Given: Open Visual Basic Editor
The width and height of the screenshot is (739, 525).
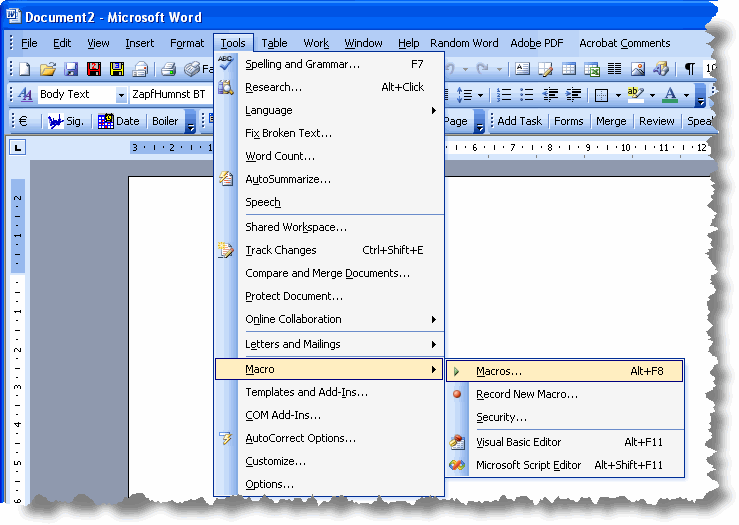Looking at the screenshot, I should 565,442.
